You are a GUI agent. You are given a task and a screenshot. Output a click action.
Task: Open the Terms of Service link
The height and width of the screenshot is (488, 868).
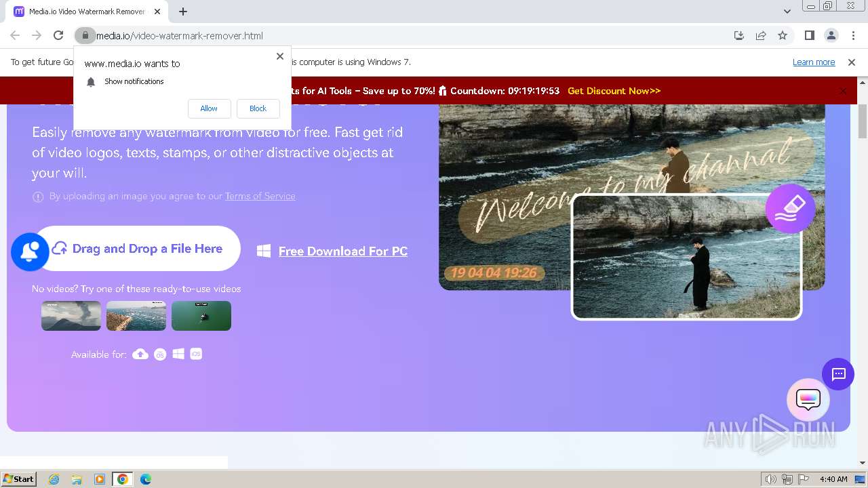click(x=260, y=196)
